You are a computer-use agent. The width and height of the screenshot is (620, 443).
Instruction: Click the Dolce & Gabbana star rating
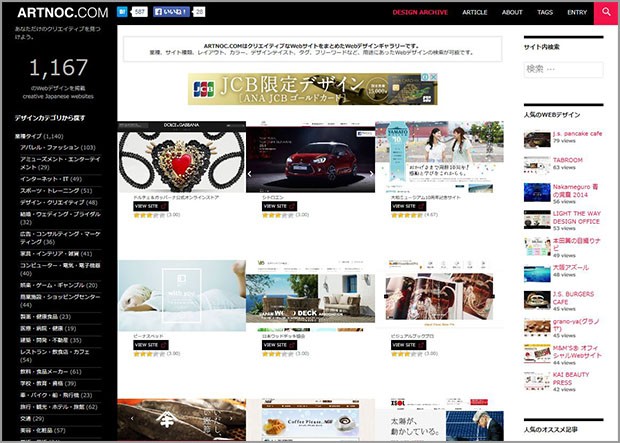(x=149, y=216)
